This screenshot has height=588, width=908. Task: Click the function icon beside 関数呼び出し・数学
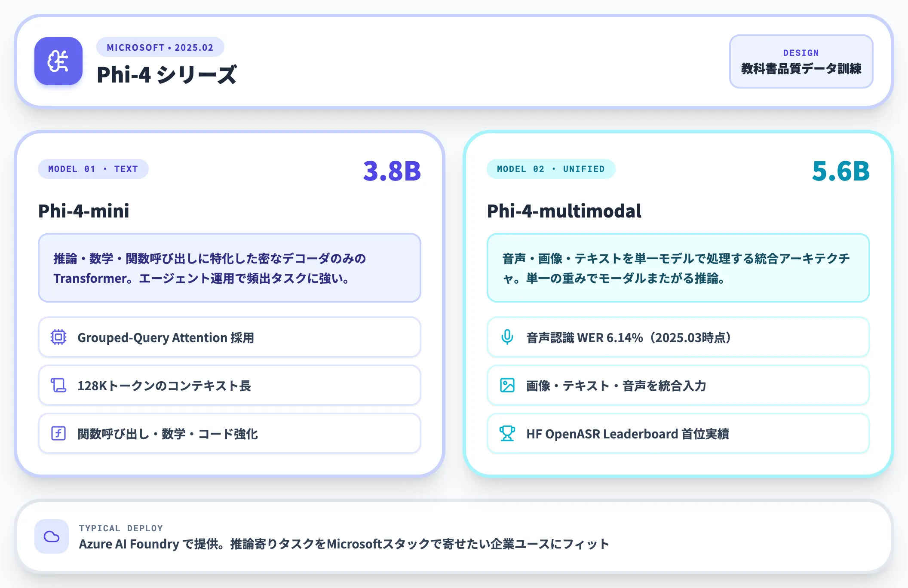pyautogui.click(x=58, y=434)
